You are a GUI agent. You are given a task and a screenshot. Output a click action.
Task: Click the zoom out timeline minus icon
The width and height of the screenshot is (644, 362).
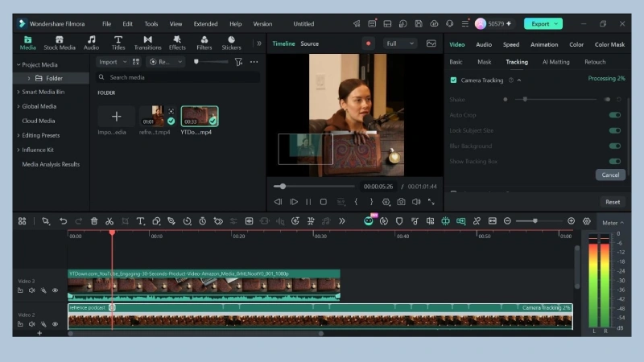click(x=507, y=221)
